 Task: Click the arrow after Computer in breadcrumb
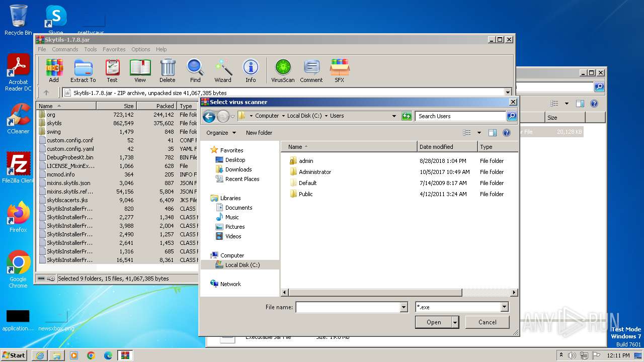tap(283, 116)
